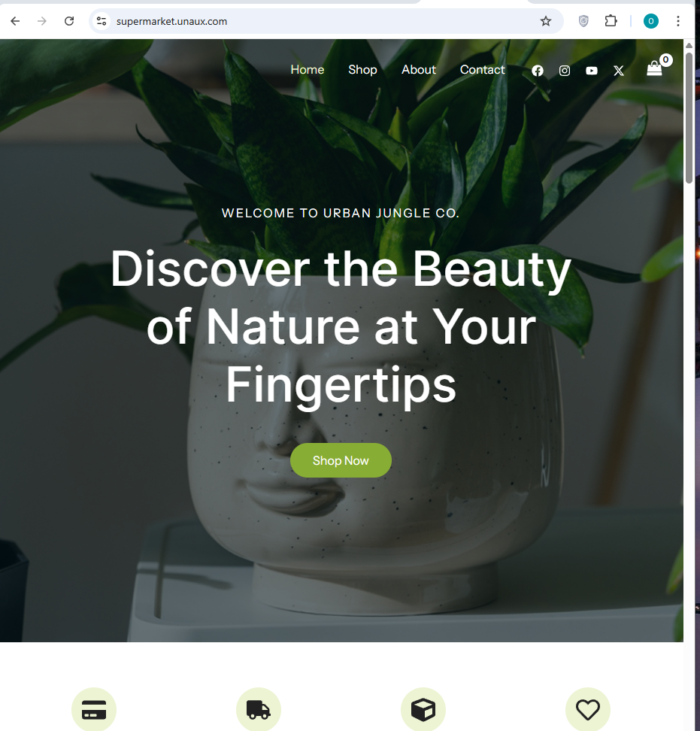Screen dimensions: 700x731
Task: Open the Chrome three-dot menu
Action: (678, 21)
